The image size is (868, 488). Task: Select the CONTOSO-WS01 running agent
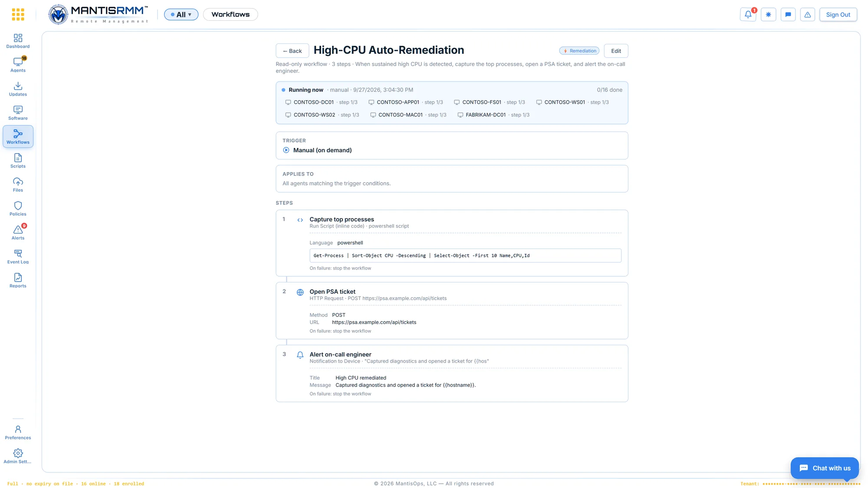click(572, 102)
